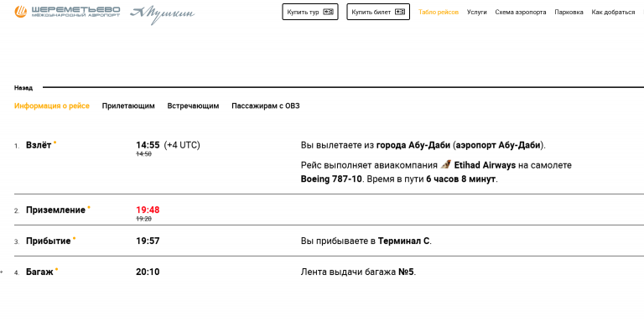
Task: Click the Pushkin signature logo
Action: point(162,15)
